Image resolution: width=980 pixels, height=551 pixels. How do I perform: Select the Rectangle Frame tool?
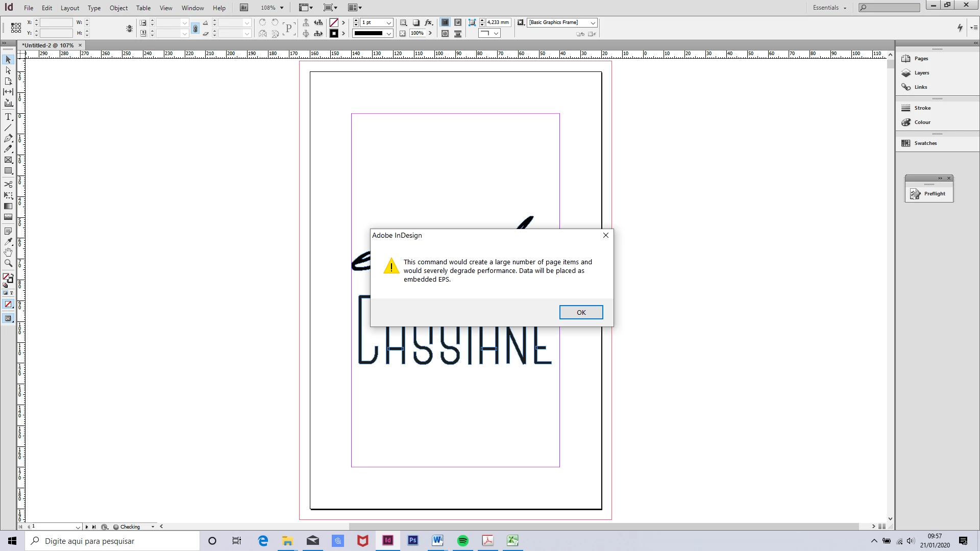coord(8,160)
